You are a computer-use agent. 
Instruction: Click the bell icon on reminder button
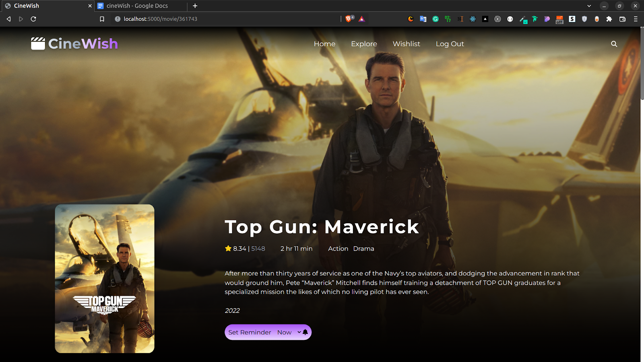305,332
